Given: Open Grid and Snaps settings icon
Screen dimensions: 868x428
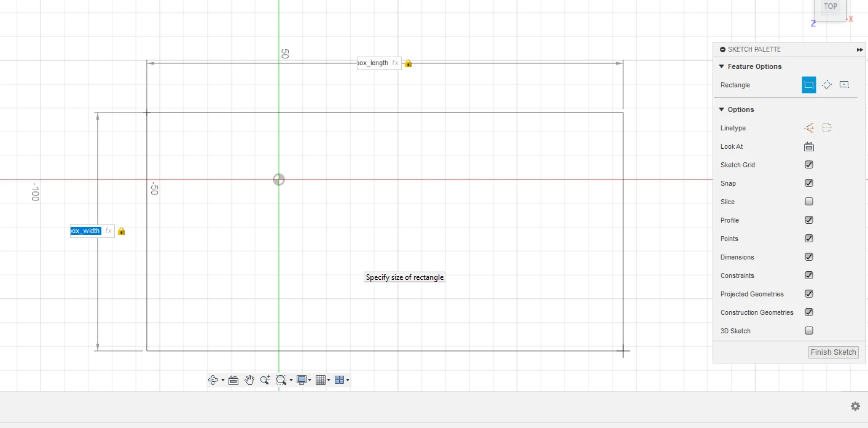Looking at the screenshot, I should point(320,380).
